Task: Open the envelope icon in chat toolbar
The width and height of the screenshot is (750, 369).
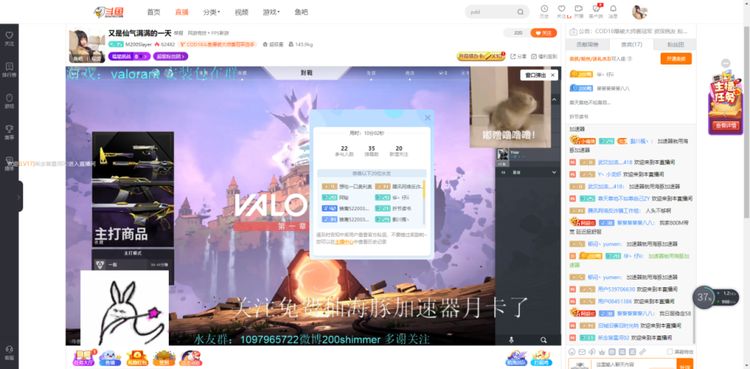Action: pos(582,352)
